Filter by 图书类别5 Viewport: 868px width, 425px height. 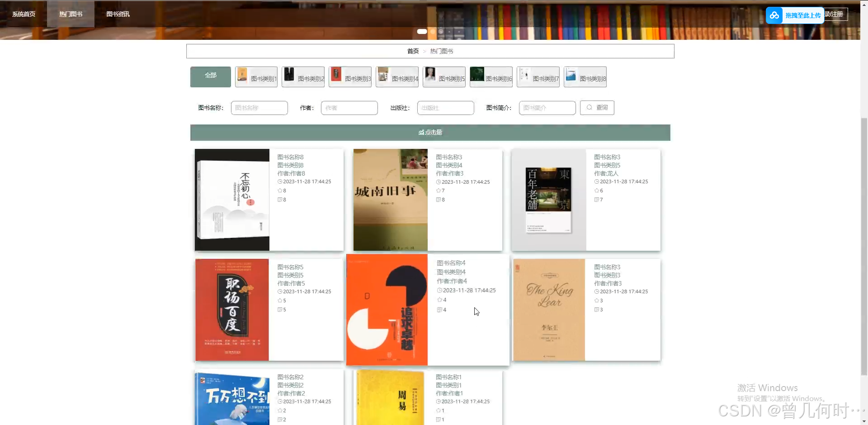tap(444, 77)
